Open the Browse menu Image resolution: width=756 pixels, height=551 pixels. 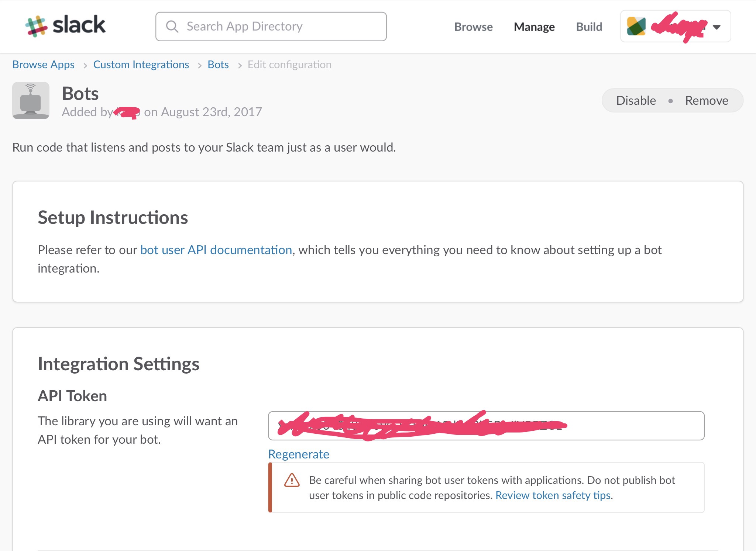(474, 27)
